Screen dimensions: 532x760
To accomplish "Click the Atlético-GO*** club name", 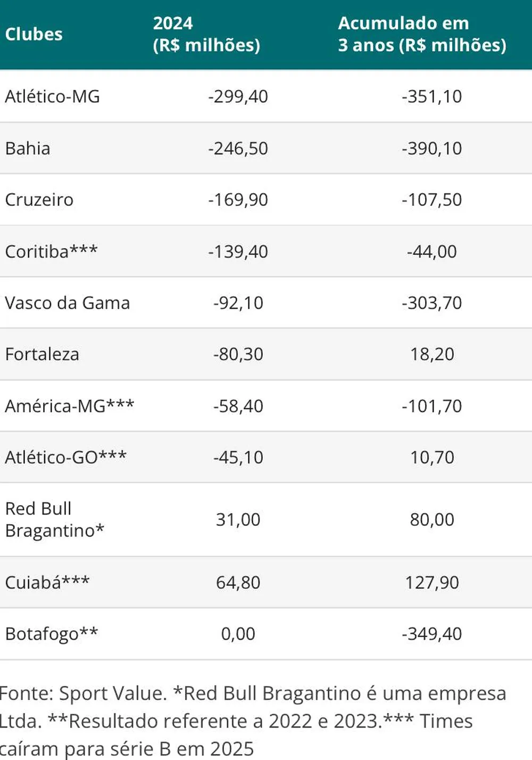I will tap(65, 457).
